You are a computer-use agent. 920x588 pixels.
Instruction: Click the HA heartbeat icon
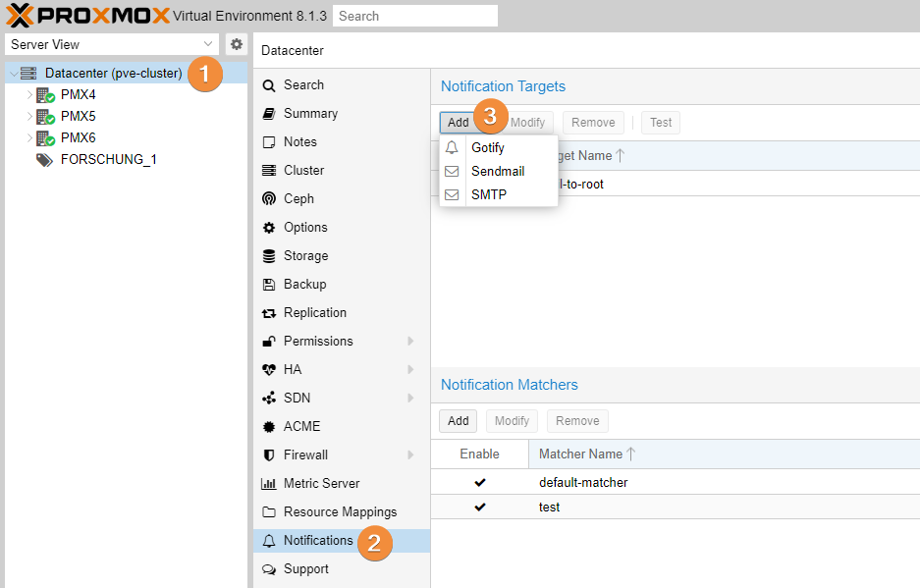click(269, 370)
